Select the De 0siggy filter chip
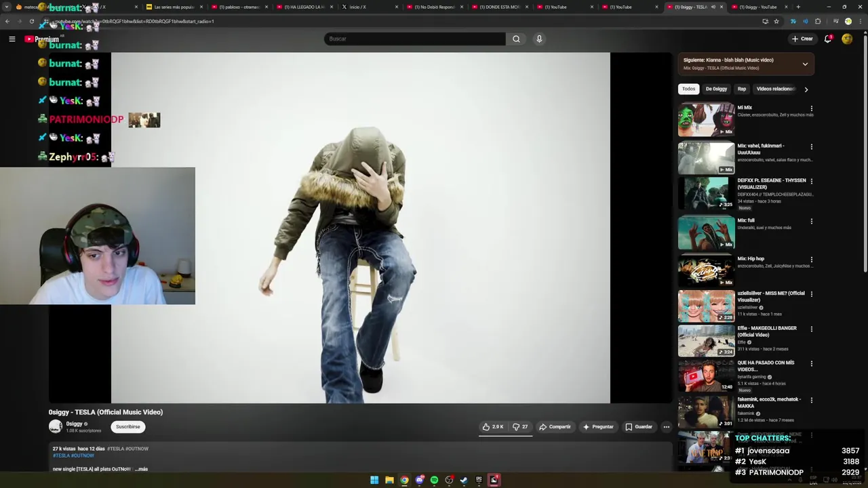This screenshot has width=868, height=488. click(x=716, y=89)
